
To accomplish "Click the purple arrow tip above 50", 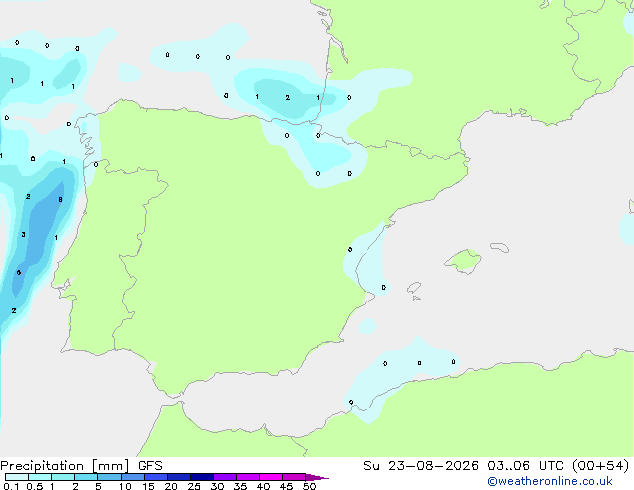I will (317, 477).
